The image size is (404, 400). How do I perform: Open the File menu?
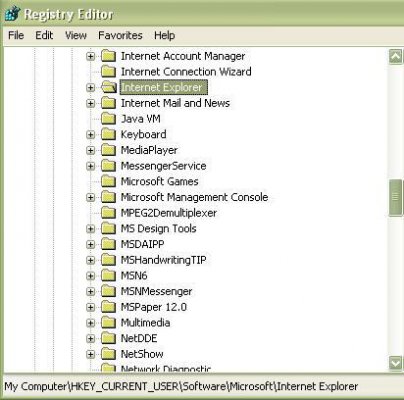pyautogui.click(x=16, y=35)
